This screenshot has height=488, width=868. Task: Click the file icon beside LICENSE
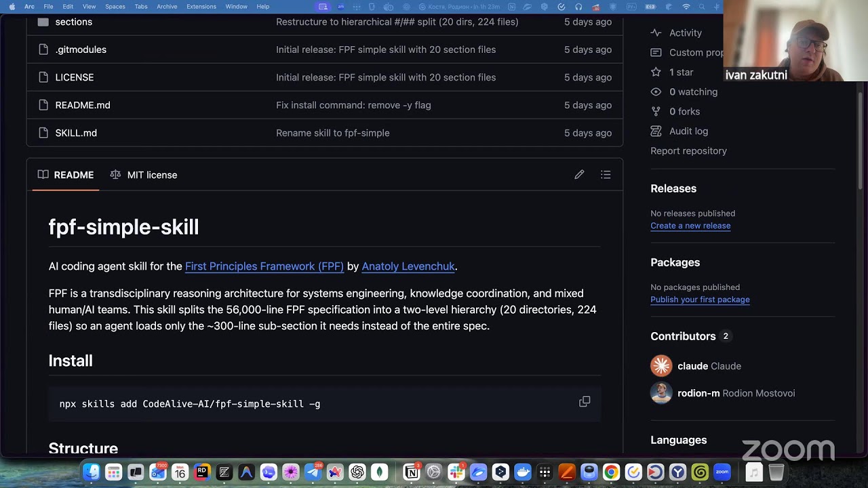(43, 77)
